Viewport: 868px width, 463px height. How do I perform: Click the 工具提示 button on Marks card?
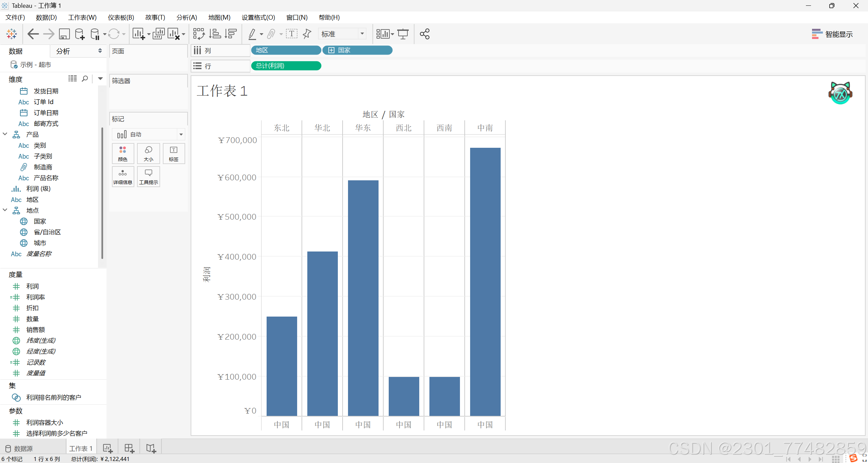tap(149, 177)
